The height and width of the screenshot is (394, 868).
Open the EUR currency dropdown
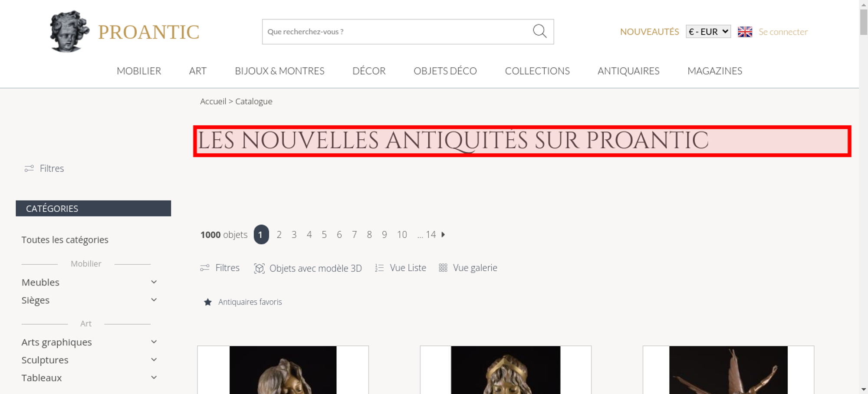pos(708,32)
